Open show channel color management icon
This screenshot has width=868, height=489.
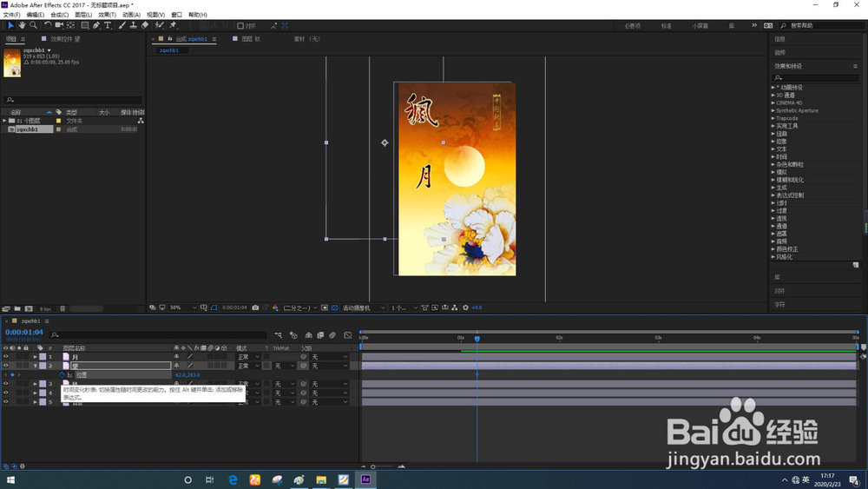275,307
